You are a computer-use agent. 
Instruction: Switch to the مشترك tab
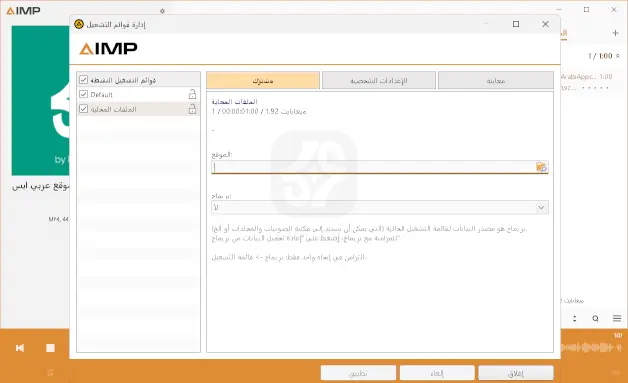263,81
